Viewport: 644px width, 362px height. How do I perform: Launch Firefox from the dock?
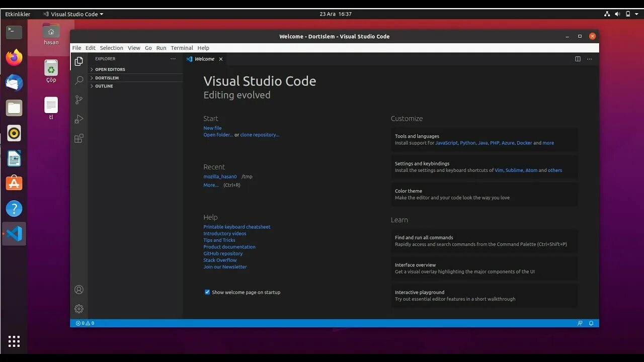coord(14,57)
